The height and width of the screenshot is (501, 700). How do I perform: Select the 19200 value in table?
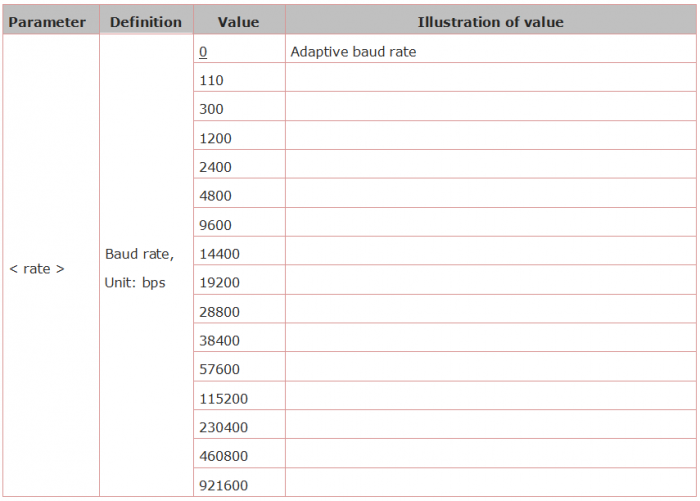click(x=219, y=283)
